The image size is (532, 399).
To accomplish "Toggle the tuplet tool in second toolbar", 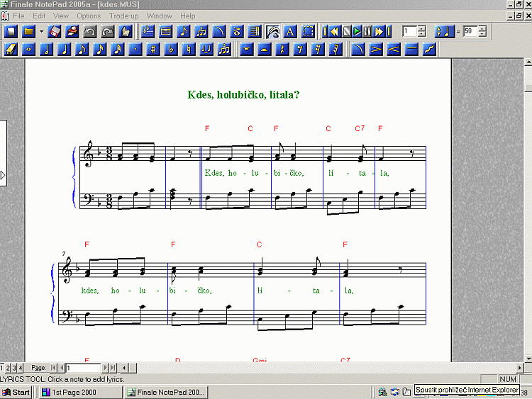I will (224, 49).
